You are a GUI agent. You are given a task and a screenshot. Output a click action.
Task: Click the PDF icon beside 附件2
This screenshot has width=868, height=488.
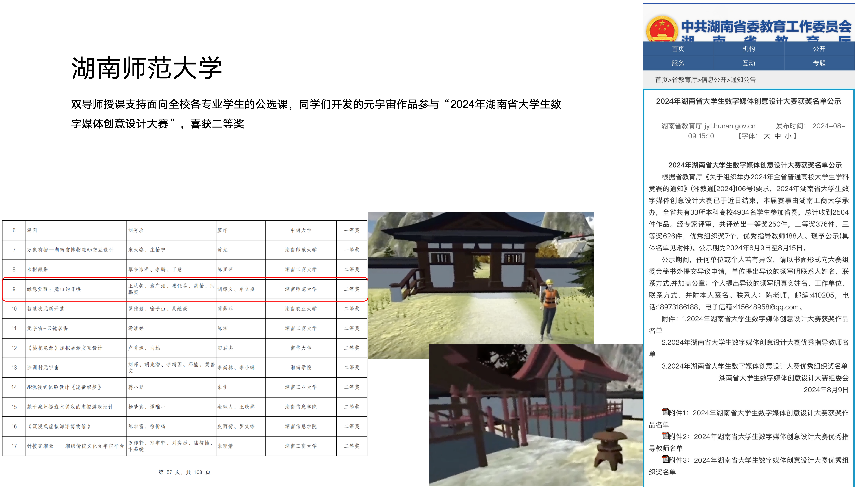[x=665, y=435]
